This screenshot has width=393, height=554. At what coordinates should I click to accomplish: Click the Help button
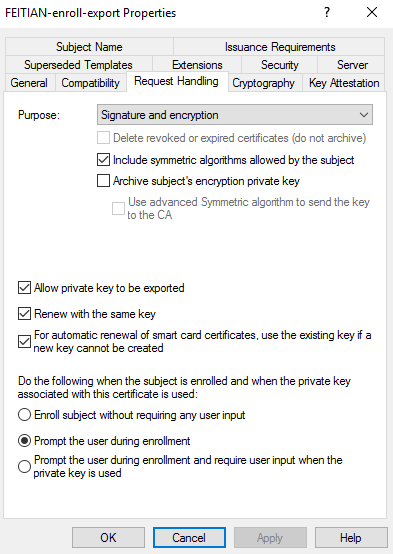tap(351, 537)
